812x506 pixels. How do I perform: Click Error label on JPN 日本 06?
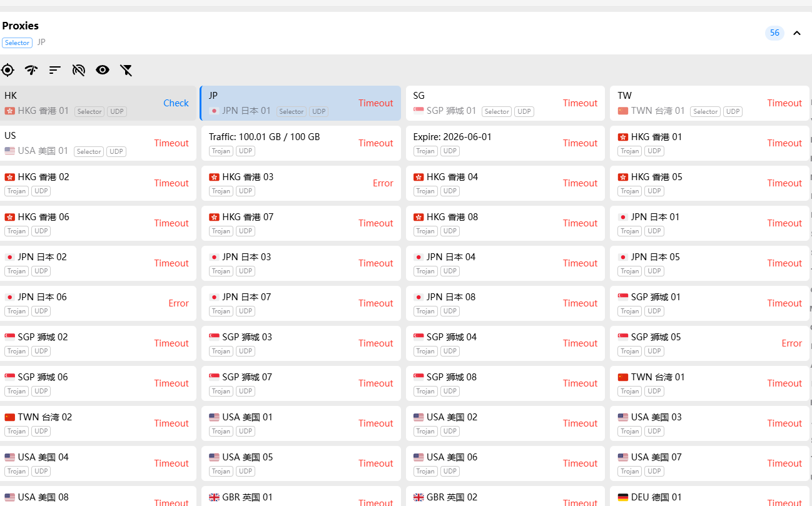pyautogui.click(x=178, y=303)
